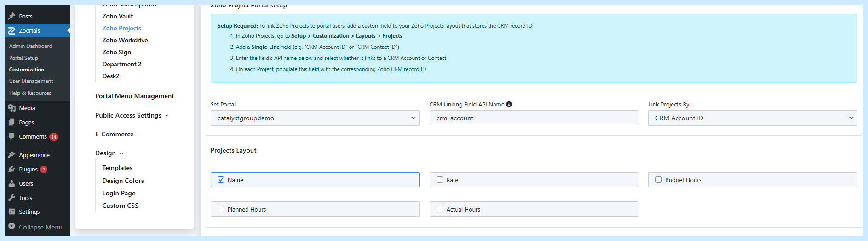Screen dimensions: 868x241
Task: Enable the Actual Hours checkbox
Action: click(x=440, y=209)
